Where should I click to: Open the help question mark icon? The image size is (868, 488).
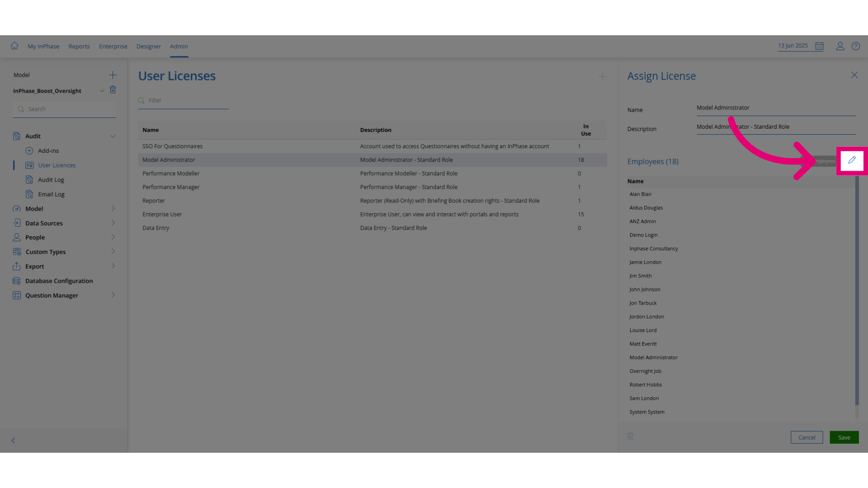click(x=856, y=46)
